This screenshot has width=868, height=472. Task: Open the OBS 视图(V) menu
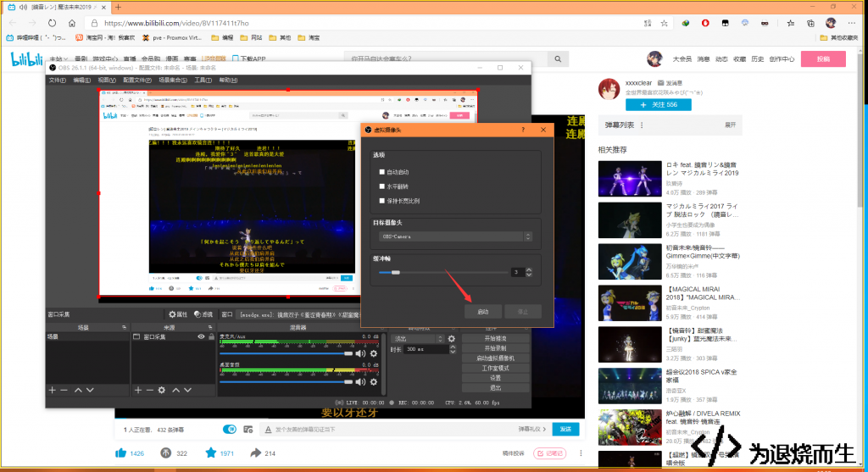click(107, 81)
